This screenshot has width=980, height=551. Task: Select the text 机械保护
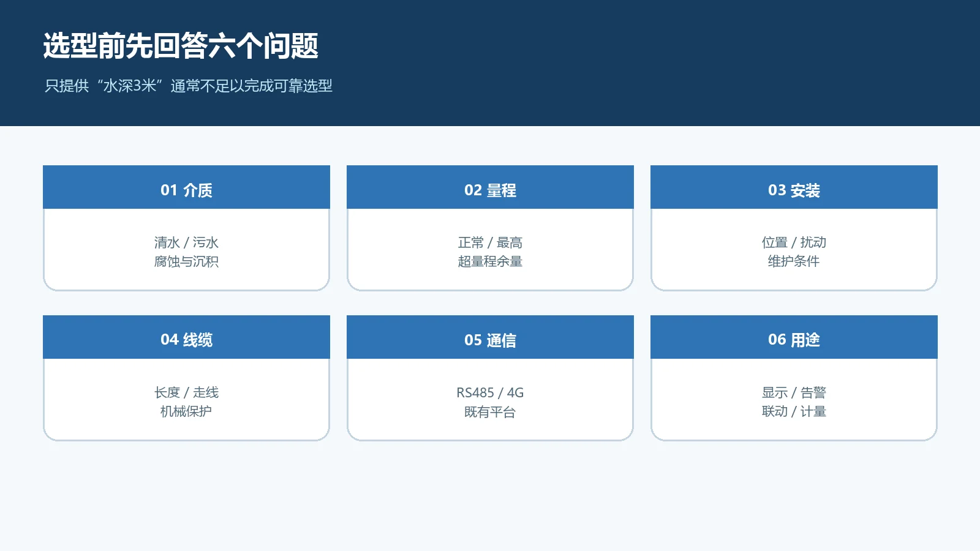[186, 411]
